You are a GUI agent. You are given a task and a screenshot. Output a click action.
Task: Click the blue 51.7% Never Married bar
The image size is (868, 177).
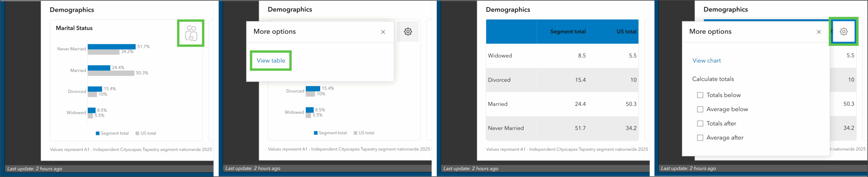[112, 46]
